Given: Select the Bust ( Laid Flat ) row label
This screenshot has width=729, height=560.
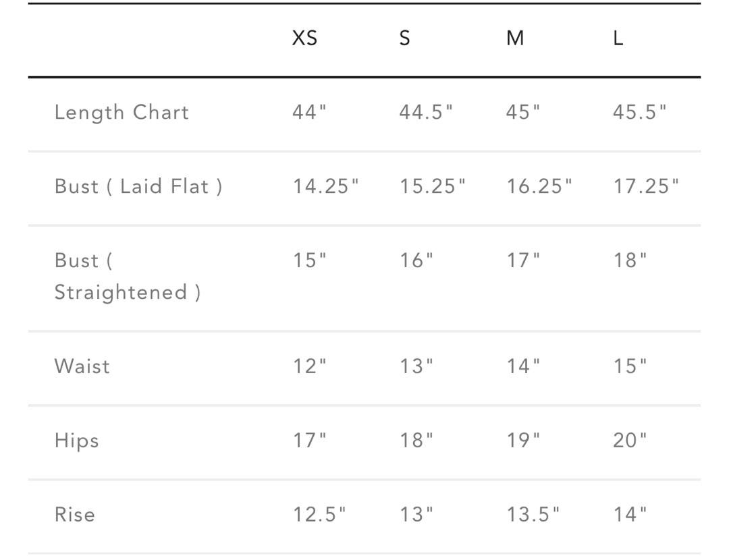Looking at the screenshot, I should [x=138, y=186].
